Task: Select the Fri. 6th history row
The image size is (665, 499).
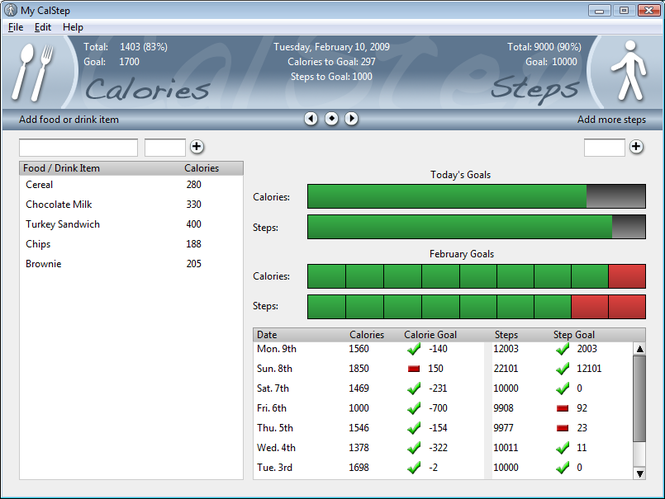Action: point(443,408)
